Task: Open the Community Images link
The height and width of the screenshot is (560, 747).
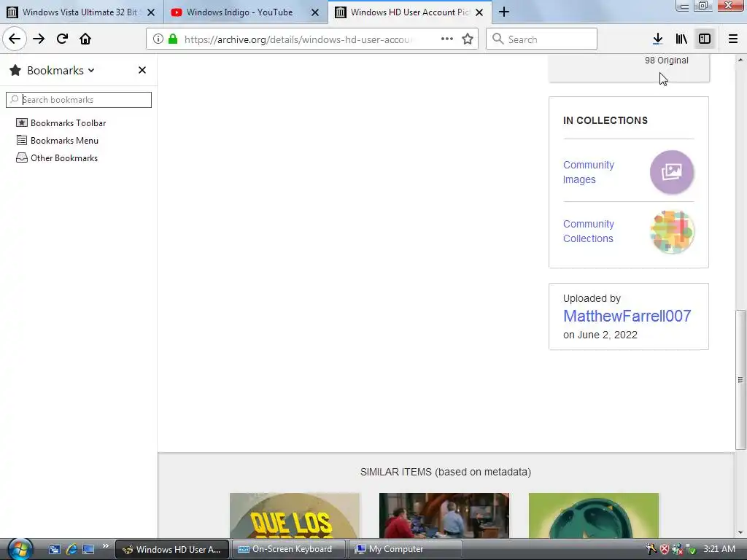Action: [589, 172]
